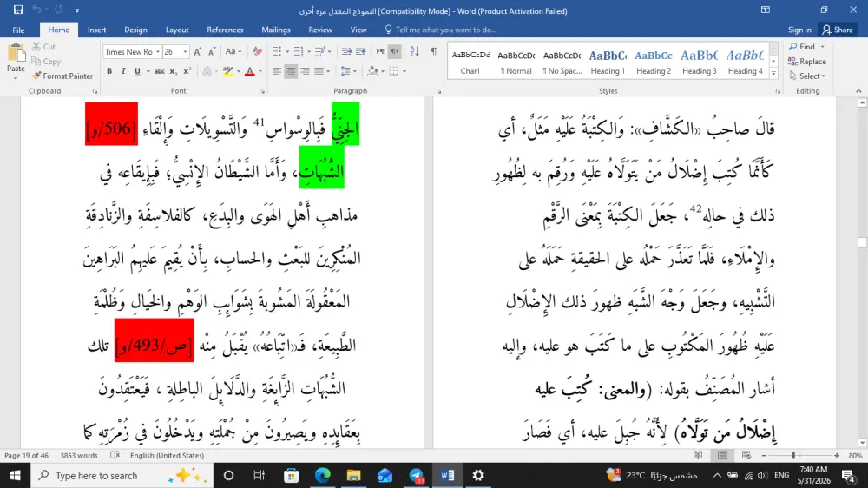Open the Borders dropdown
868x488 pixels.
click(404, 71)
